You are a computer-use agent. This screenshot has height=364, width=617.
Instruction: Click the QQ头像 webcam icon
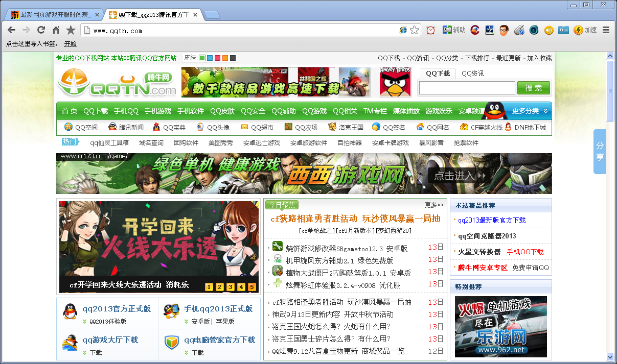coord(200,127)
